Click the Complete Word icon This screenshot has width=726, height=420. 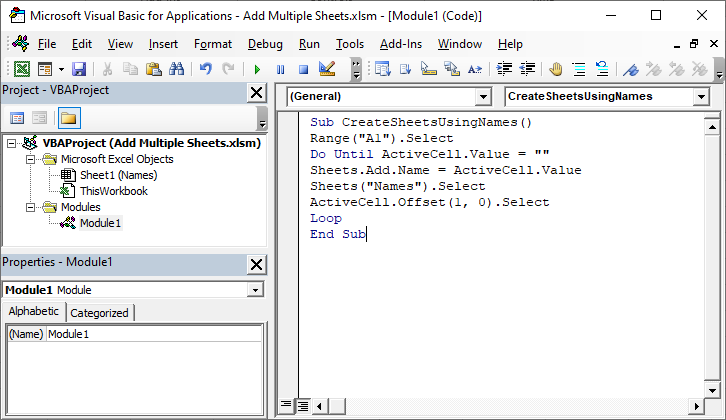[x=475, y=69]
